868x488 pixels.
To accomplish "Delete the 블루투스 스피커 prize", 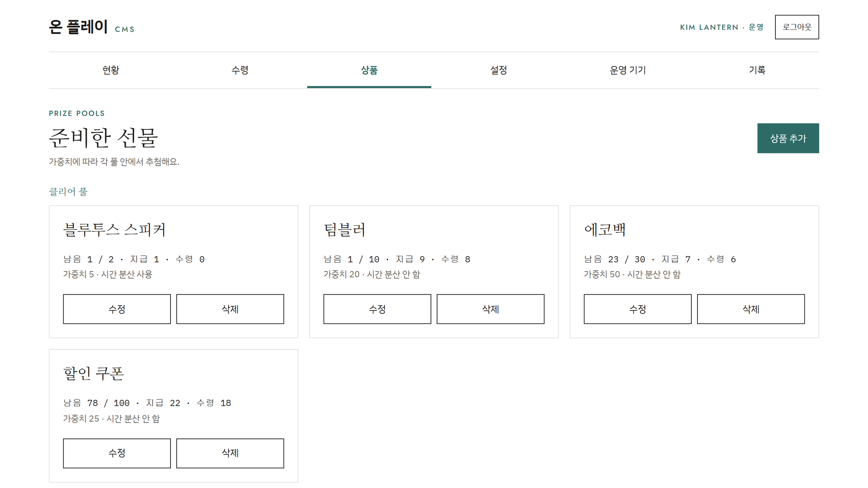I will pyautogui.click(x=230, y=309).
